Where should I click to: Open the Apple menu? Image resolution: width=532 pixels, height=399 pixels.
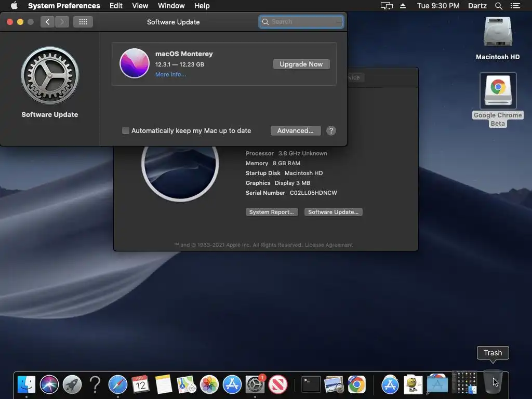tap(14, 6)
